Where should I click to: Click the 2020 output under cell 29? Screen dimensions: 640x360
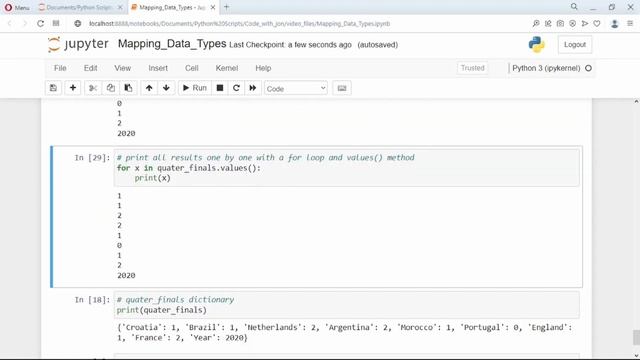(x=126, y=276)
